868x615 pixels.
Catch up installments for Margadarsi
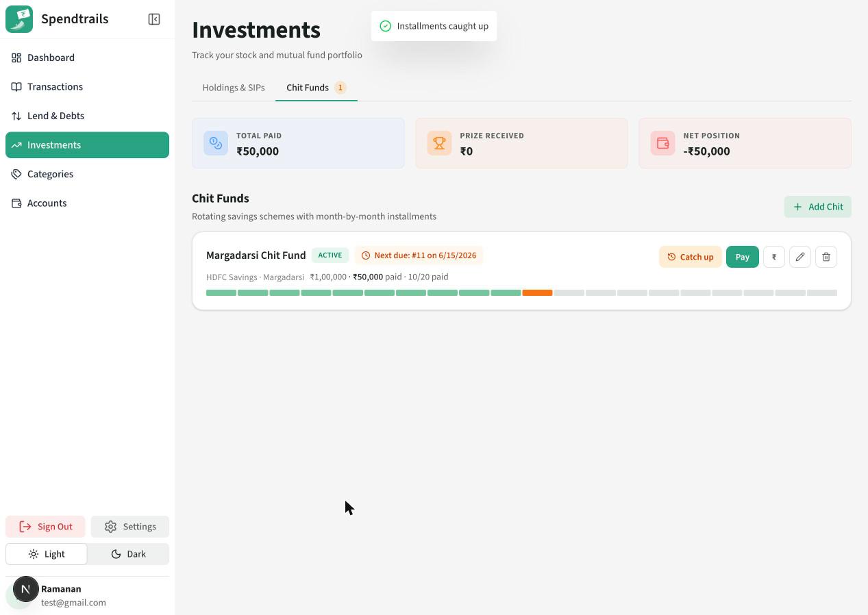point(690,257)
